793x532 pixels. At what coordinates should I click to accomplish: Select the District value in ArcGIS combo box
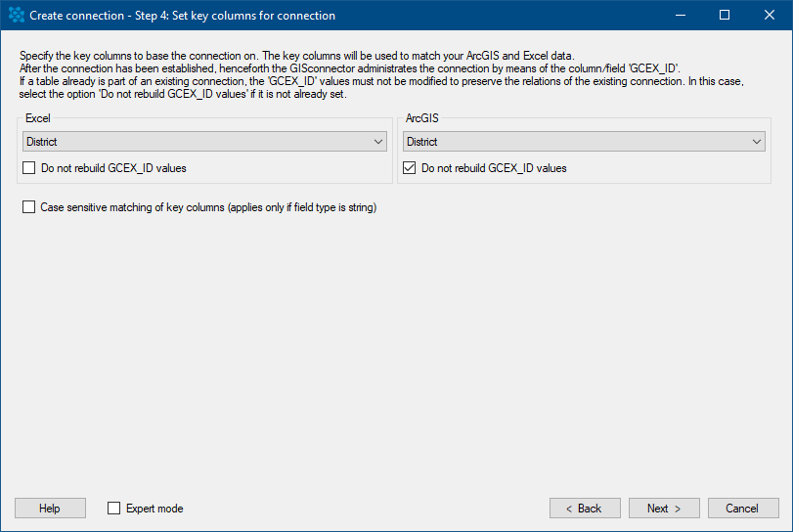tap(584, 142)
